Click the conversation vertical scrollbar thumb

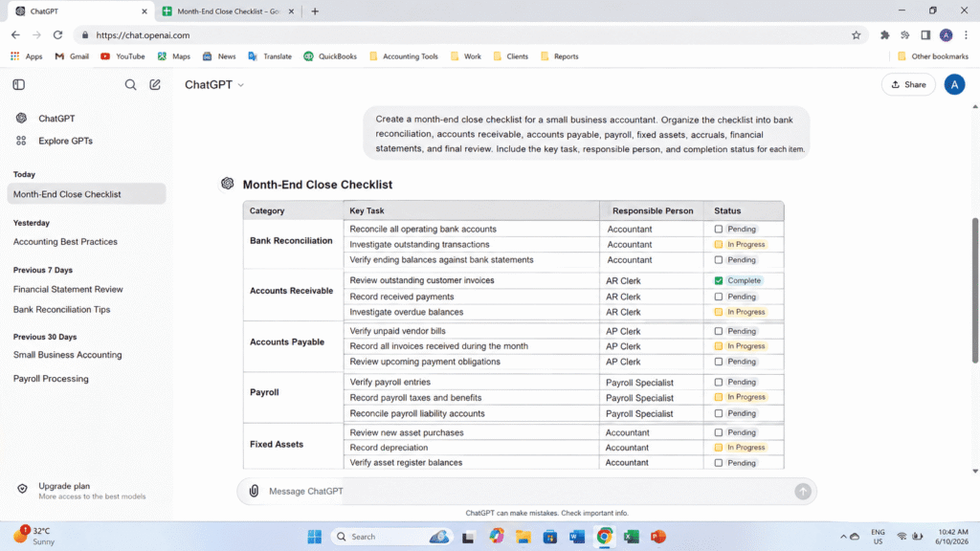point(974,291)
